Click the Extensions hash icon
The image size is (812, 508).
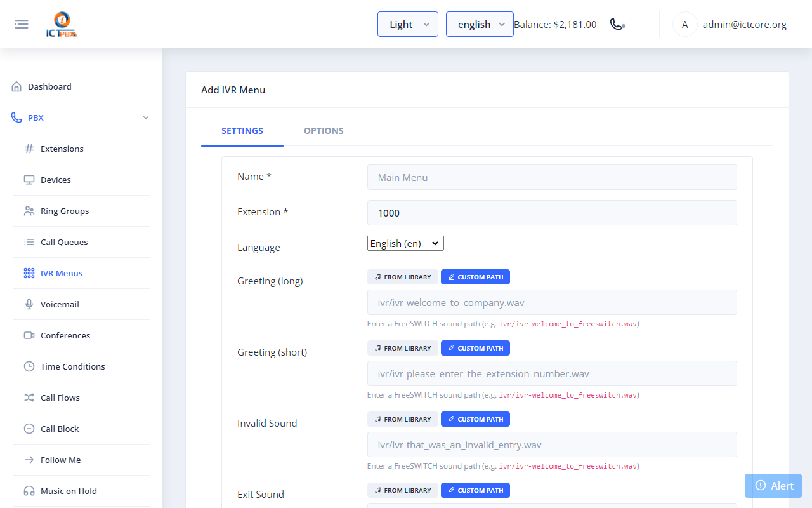[29, 149]
